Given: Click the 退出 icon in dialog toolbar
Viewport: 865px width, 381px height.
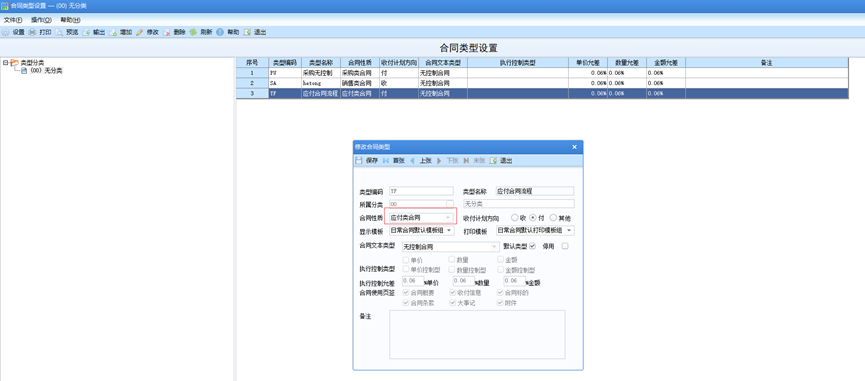Looking at the screenshot, I should (493, 160).
